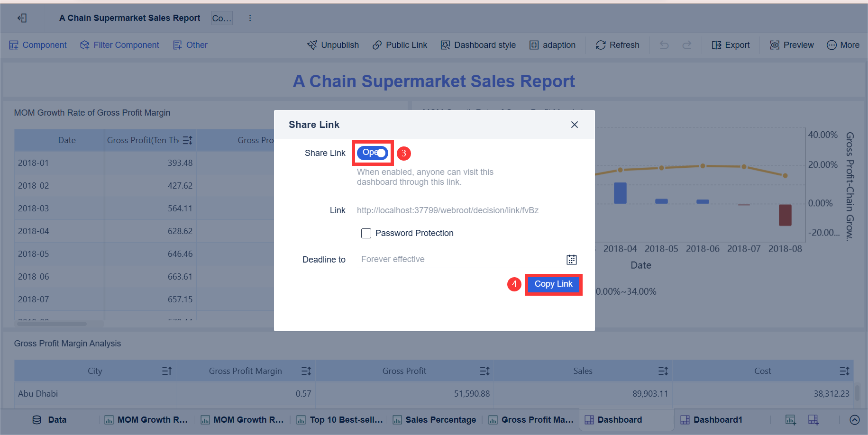
Task: Disable the Share Link toggle
Action: [x=373, y=153]
